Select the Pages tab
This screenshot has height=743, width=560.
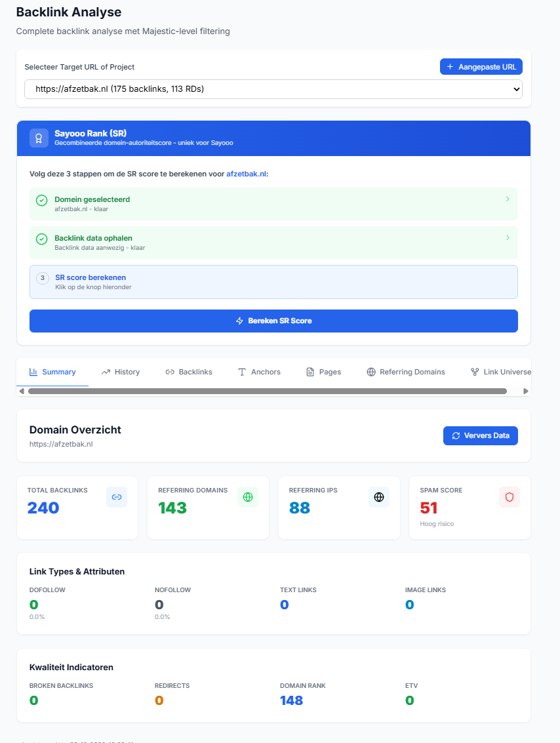click(323, 372)
